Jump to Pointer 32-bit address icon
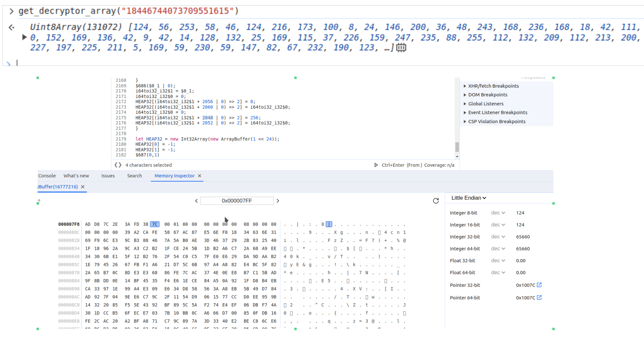 coord(539,285)
